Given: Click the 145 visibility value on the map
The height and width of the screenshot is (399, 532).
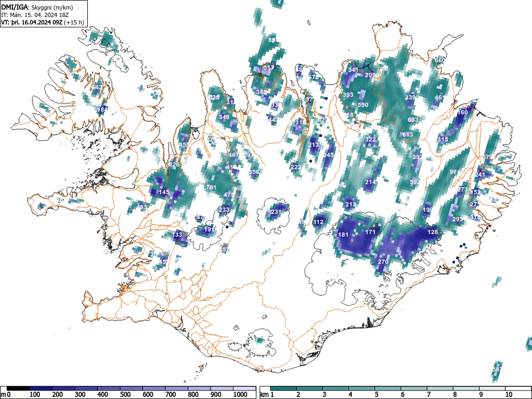Looking at the screenshot, I should click(164, 192).
